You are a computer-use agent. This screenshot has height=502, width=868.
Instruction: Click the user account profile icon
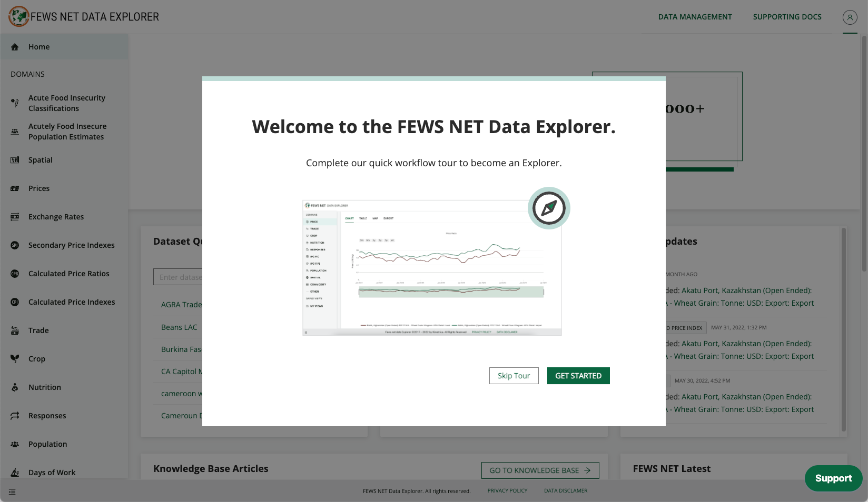[x=850, y=17]
